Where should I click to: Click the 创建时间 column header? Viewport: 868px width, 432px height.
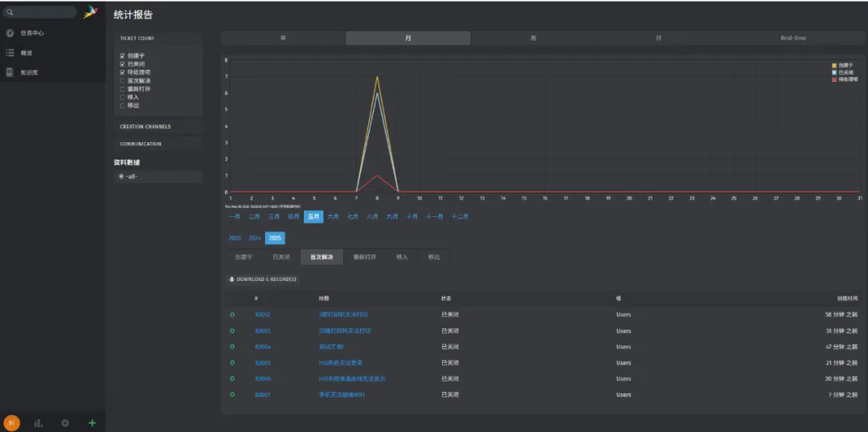click(847, 299)
